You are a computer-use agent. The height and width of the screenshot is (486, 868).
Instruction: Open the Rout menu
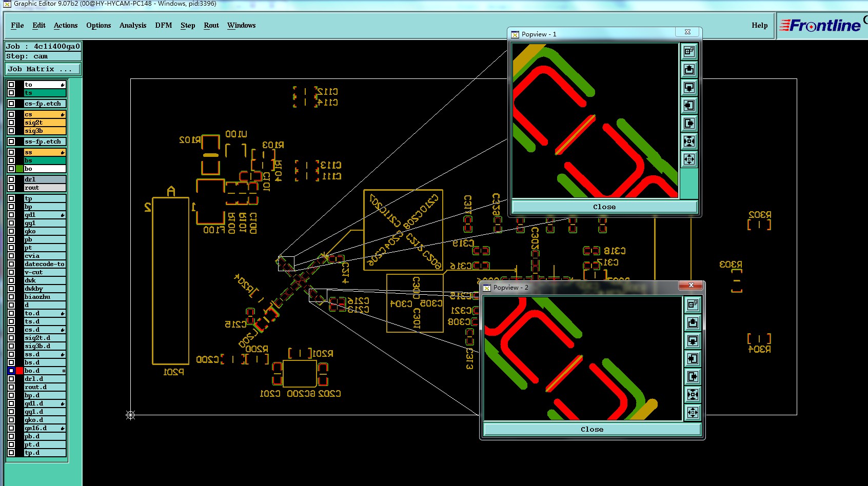(x=211, y=25)
